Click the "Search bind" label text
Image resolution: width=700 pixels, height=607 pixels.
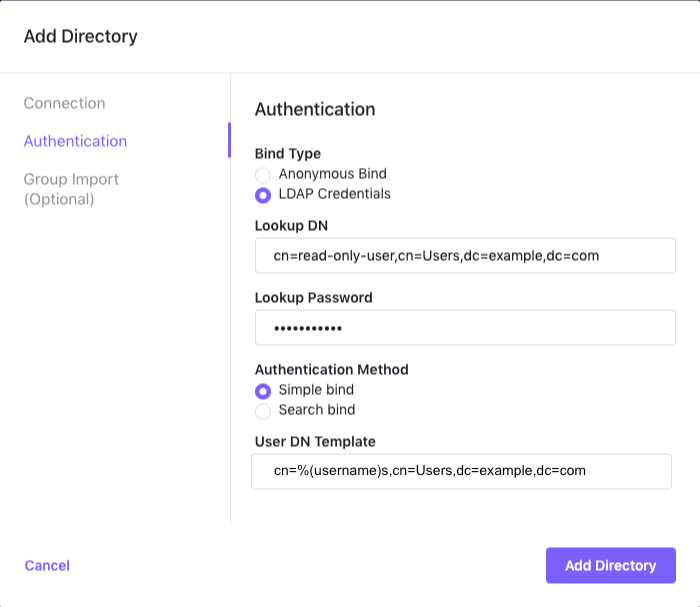317,410
